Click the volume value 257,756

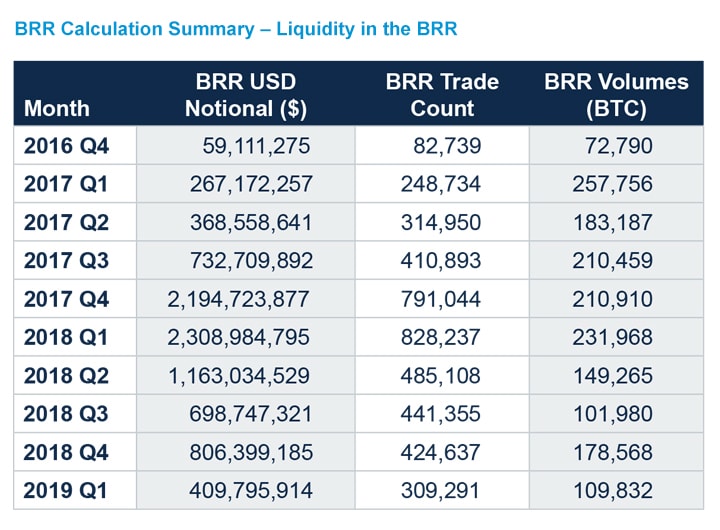click(x=611, y=184)
